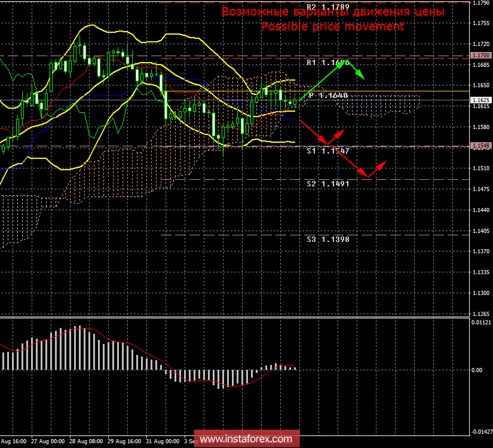Screen dimensions: 493x448
Task: Select the P 1.1640 pivot label
Action: pyautogui.click(x=328, y=95)
